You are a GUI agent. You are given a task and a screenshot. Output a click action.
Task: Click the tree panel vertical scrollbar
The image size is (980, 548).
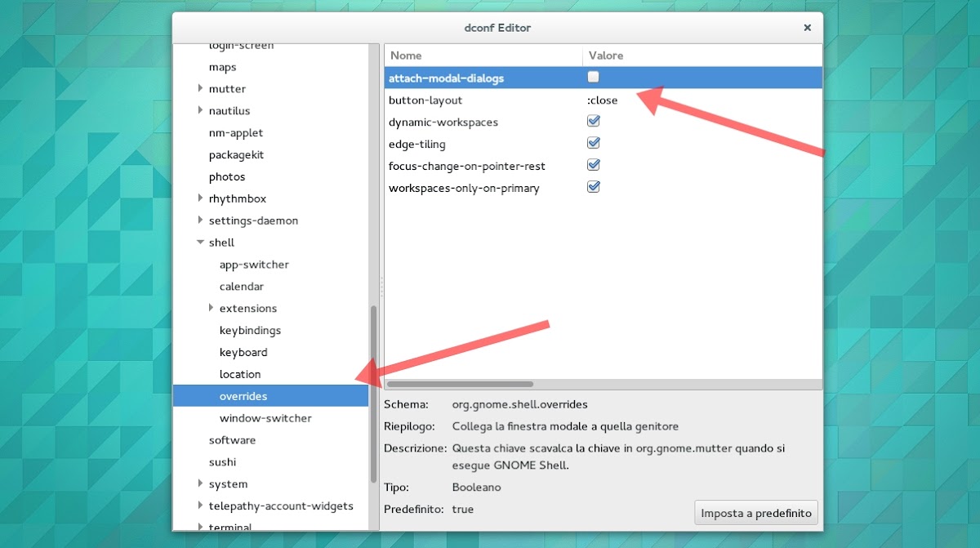coord(373,394)
